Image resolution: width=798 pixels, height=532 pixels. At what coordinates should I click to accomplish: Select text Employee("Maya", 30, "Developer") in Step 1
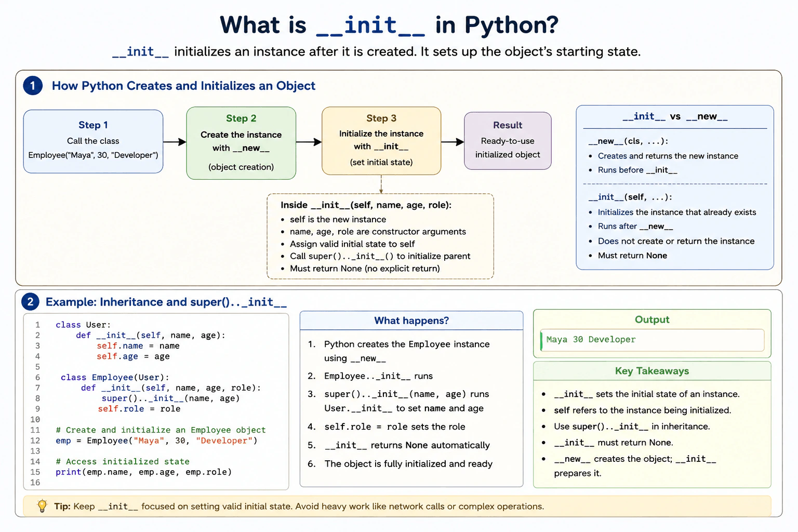93,155
